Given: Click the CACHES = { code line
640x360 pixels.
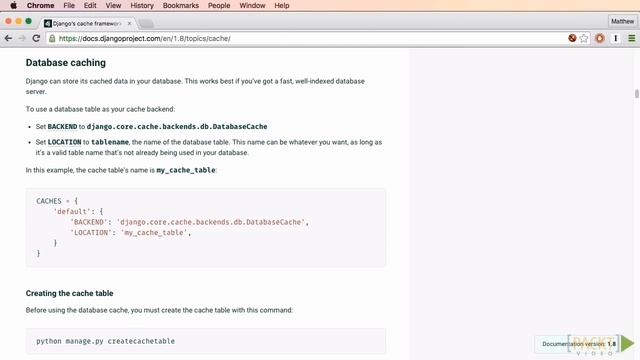Looking at the screenshot, I should 57,201.
